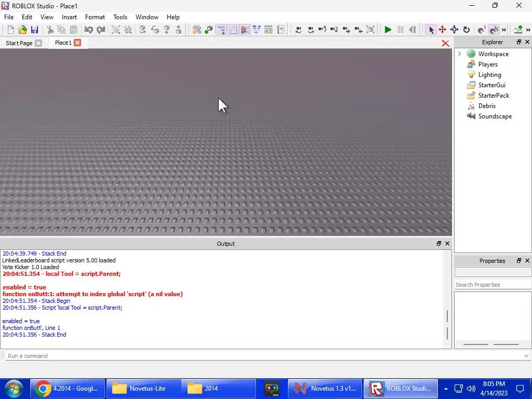Viewport: 532px width, 399px height.
Task: Click the Cut scissors icon
Action: click(x=50, y=30)
